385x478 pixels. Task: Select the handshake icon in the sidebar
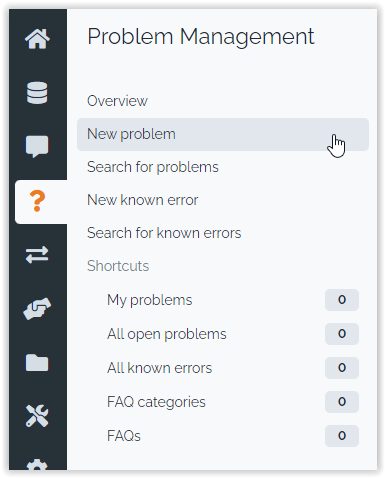[x=37, y=309]
